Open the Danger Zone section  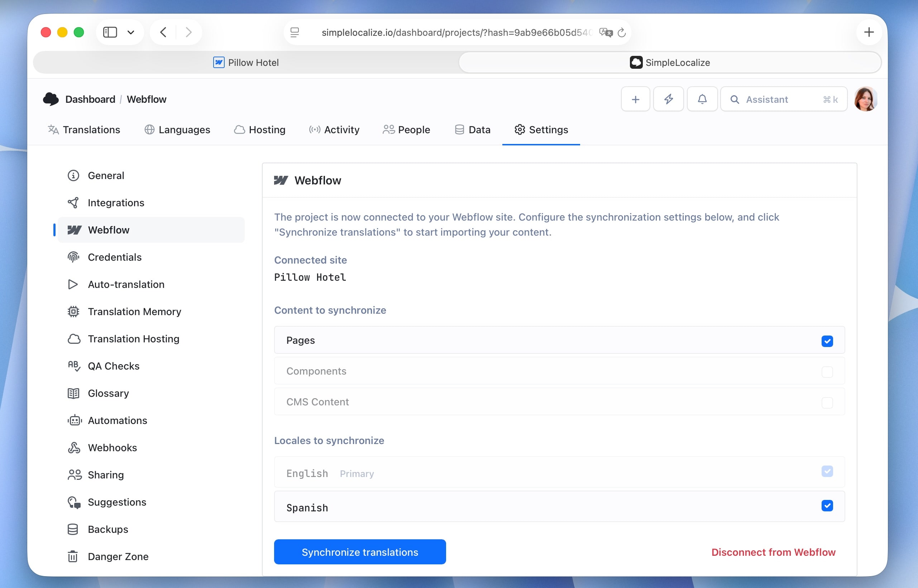point(118,556)
